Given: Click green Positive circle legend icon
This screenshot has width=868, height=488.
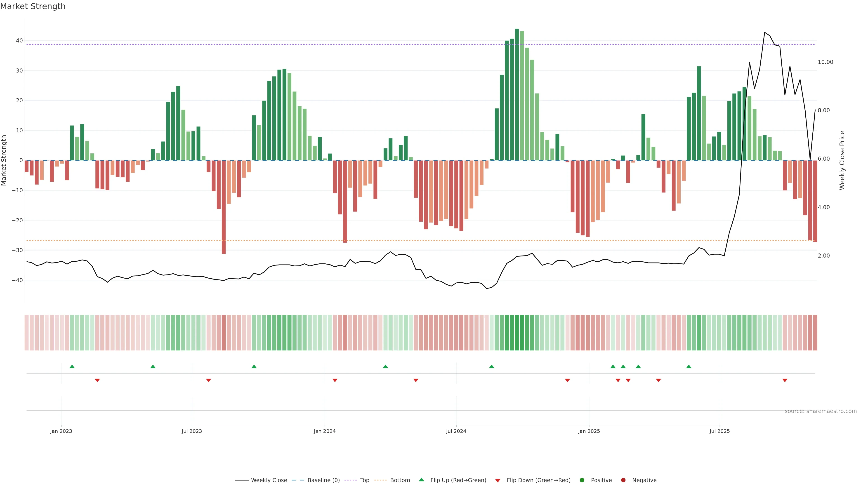Looking at the screenshot, I should [x=582, y=480].
